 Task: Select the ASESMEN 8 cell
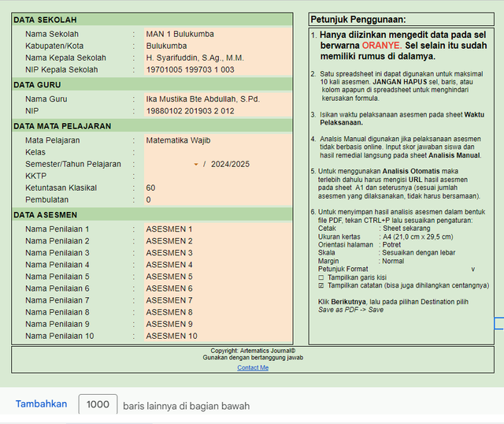[x=218, y=312]
